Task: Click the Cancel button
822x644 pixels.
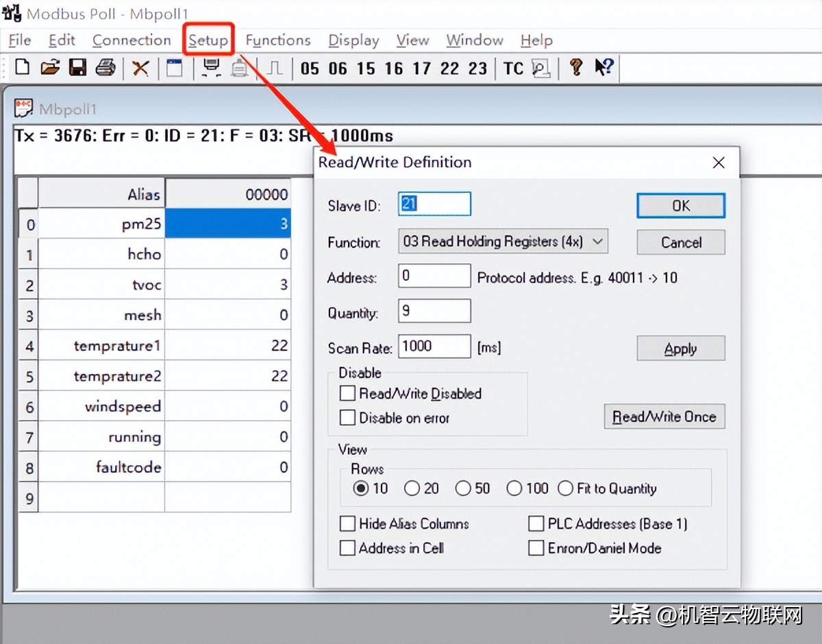Action: [x=681, y=242]
